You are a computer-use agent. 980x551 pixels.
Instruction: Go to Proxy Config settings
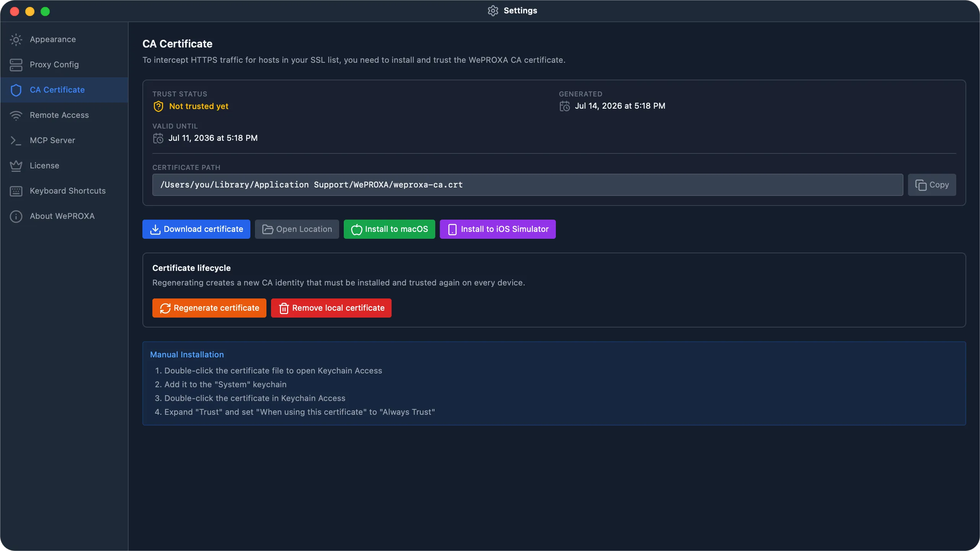point(64,65)
